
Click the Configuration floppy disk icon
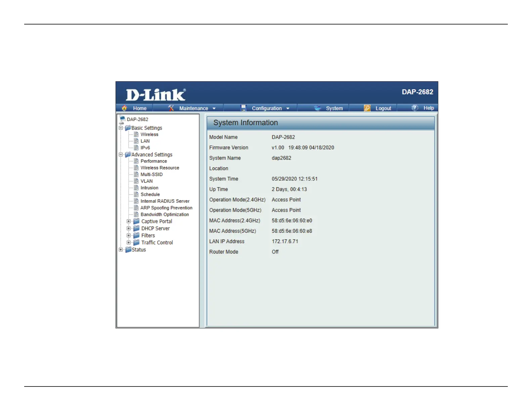(x=243, y=108)
